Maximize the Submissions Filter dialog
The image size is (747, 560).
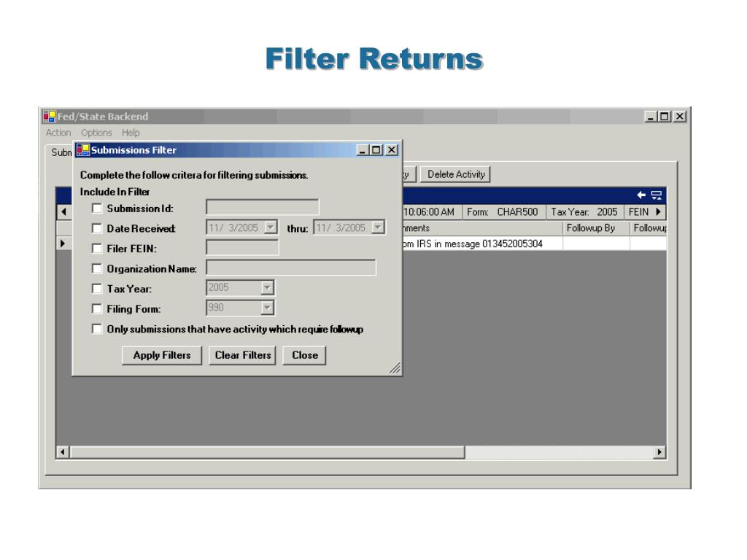point(376,150)
